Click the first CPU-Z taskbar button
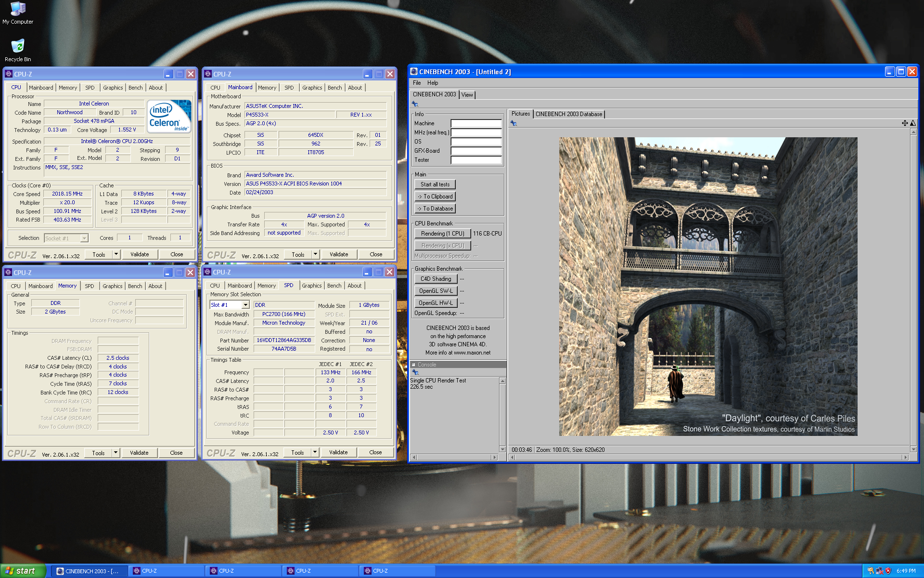924x578 pixels. point(166,571)
